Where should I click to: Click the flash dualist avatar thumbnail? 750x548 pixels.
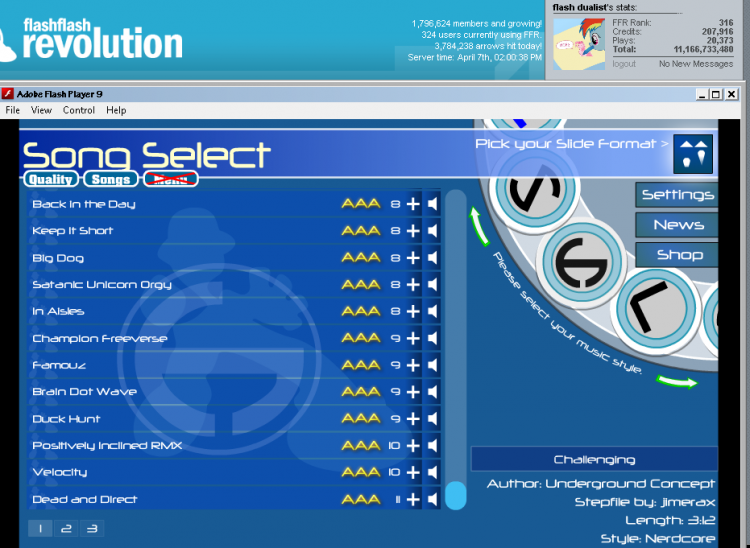tap(579, 44)
